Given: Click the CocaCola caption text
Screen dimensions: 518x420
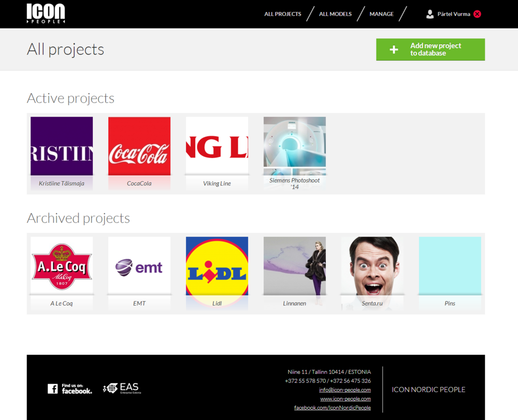Looking at the screenshot, I should [139, 183].
